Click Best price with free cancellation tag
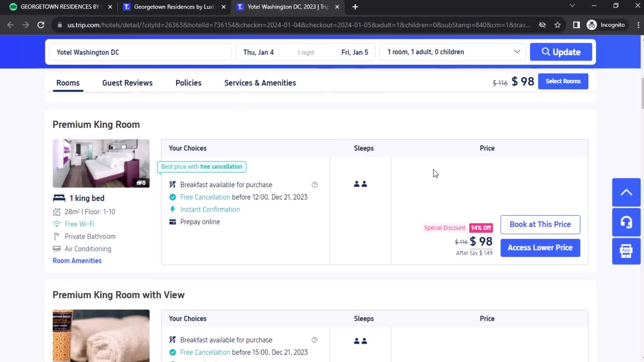 pos(202,167)
